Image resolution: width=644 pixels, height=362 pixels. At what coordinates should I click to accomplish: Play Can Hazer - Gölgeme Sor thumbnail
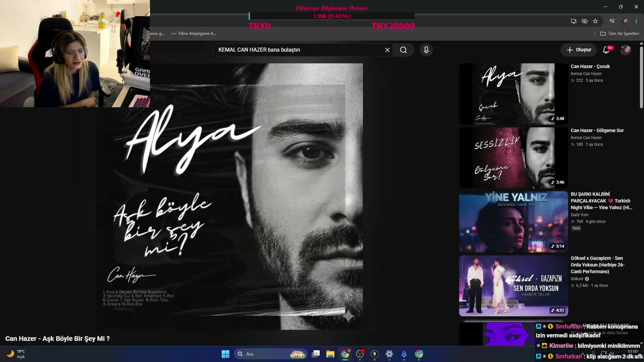pos(513,157)
